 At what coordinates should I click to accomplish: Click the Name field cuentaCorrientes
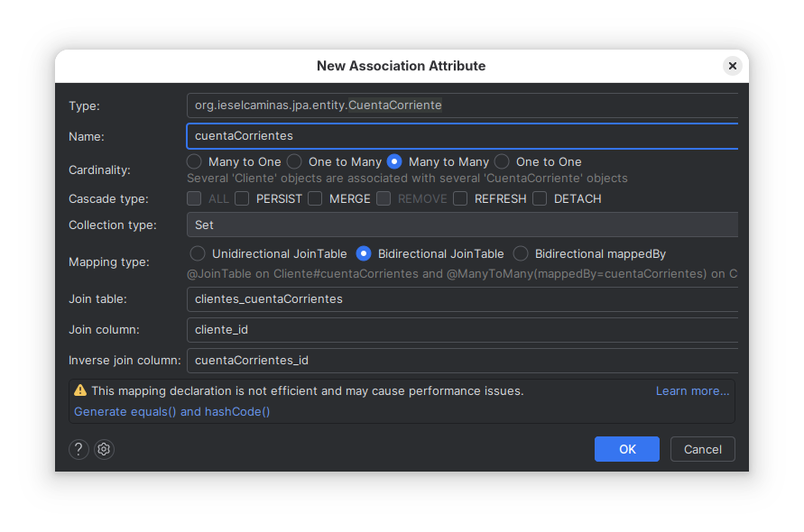(x=462, y=136)
